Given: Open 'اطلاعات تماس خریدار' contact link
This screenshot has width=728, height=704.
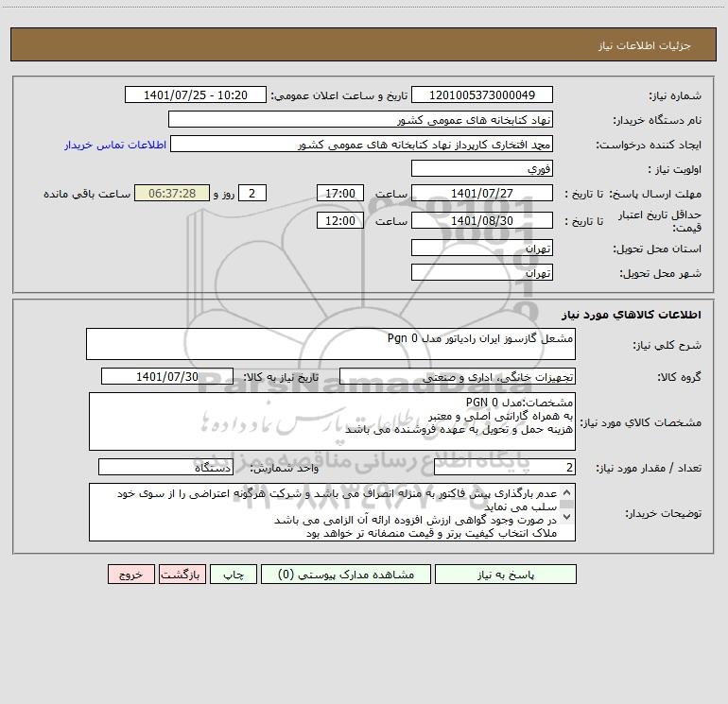Looking at the screenshot, I should [x=115, y=145].
